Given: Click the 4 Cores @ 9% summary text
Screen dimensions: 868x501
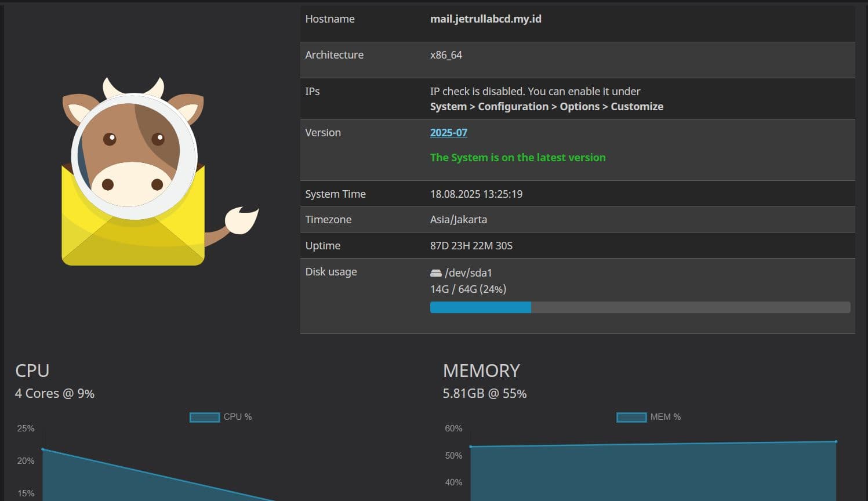Looking at the screenshot, I should (x=55, y=393).
